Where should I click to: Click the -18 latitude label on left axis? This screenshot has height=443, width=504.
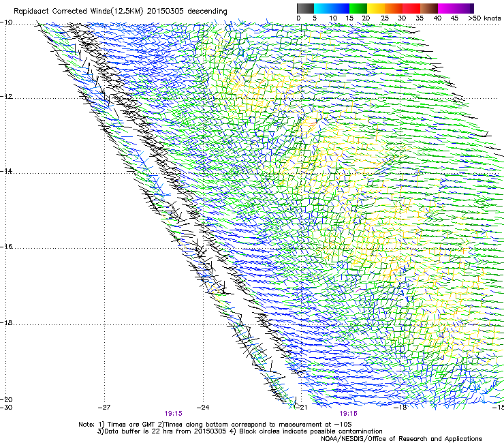[x=6, y=322]
